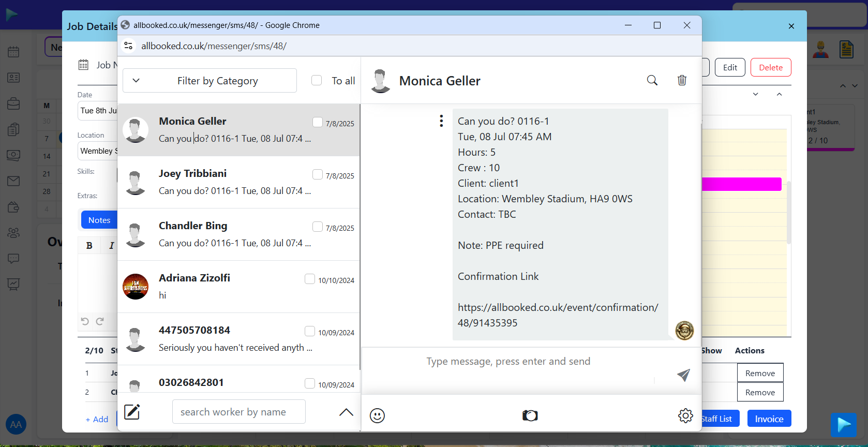Click down chevron in Job Details panel
Viewport: 868px width, 447px height.
(x=756, y=94)
